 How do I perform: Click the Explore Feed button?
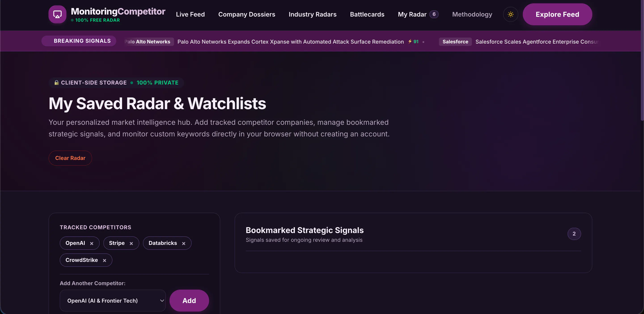pyautogui.click(x=557, y=14)
